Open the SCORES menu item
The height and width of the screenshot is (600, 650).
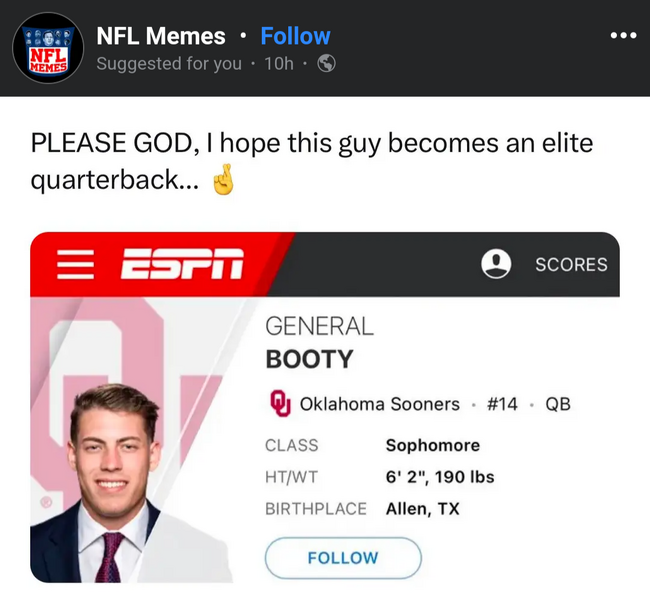(571, 265)
